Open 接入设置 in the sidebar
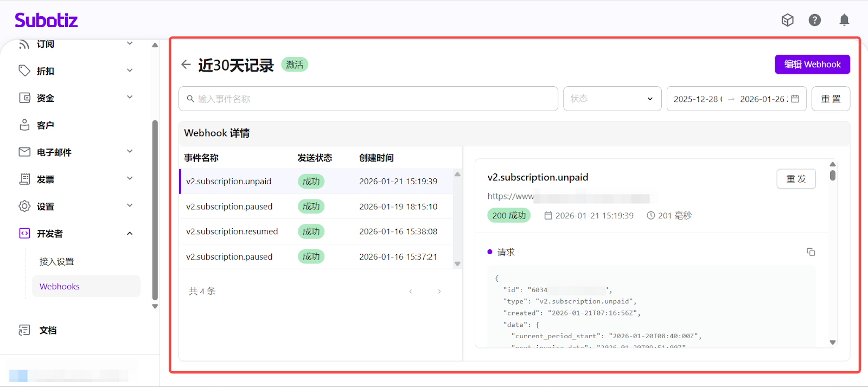This screenshot has width=868, height=387. click(56, 261)
